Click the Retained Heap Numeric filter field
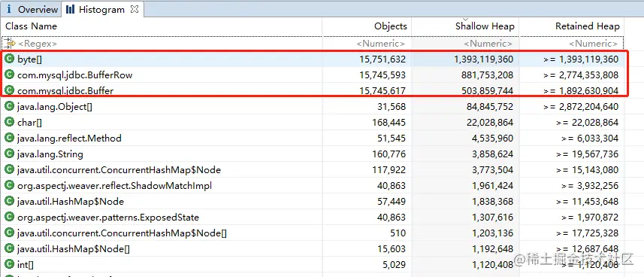Viewport: 644px width, 277px height. [x=572, y=43]
